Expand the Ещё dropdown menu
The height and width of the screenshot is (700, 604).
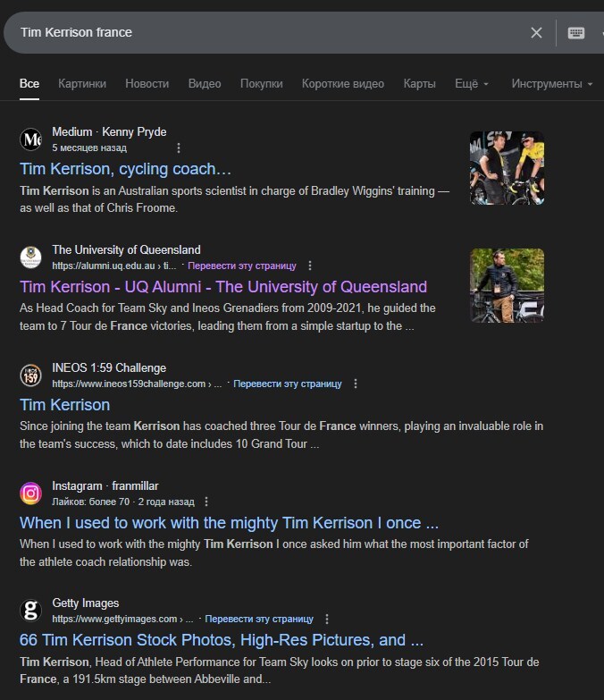coord(471,84)
